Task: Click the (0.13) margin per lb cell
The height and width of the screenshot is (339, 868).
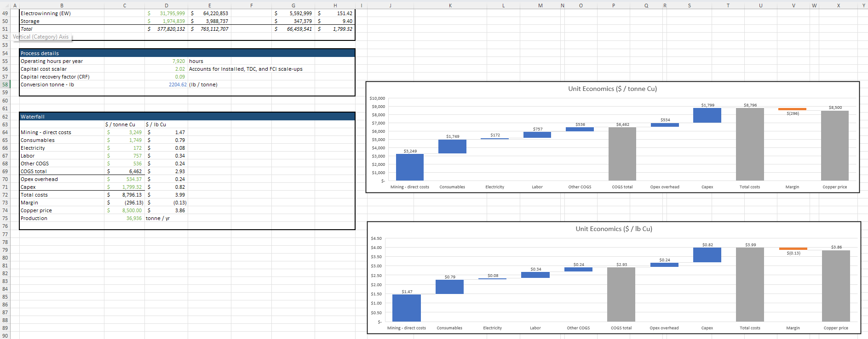Action: click(166, 203)
